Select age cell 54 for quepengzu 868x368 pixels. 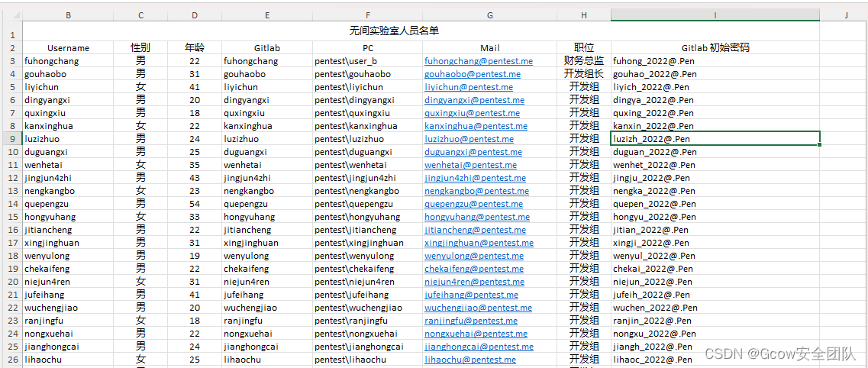(195, 204)
